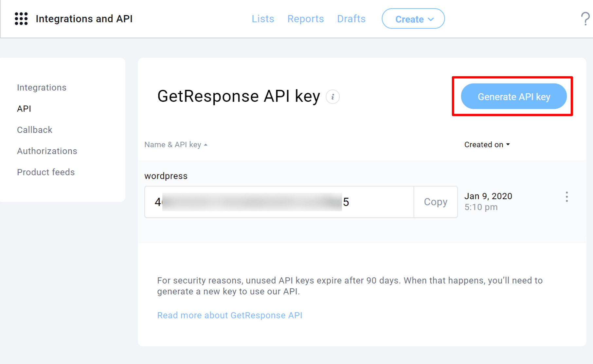
Task: Toggle sorting by Name & API key
Action: coord(176,144)
